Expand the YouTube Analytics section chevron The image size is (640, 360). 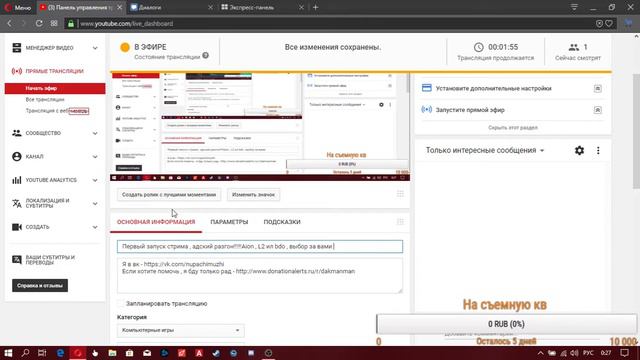pos(95,180)
